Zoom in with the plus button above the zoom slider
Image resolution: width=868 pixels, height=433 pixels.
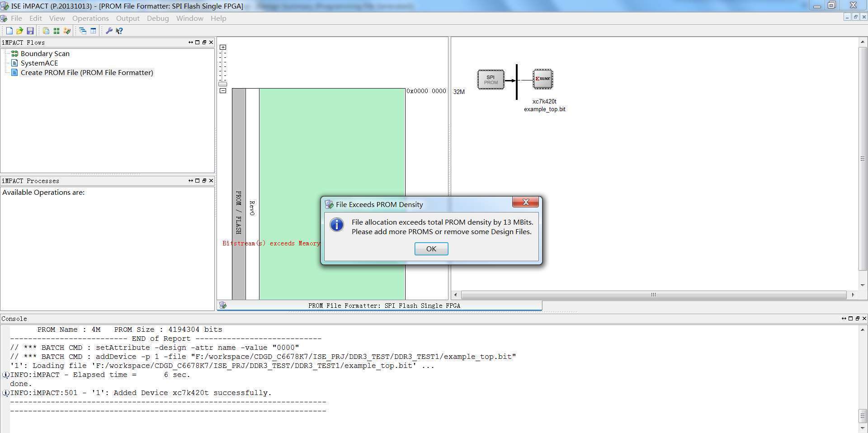pos(223,47)
